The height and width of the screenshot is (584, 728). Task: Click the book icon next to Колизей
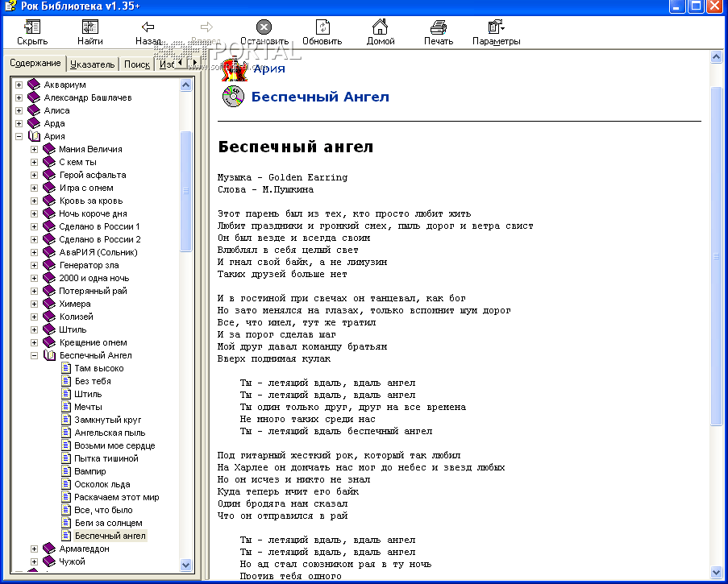pyautogui.click(x=48, y=317)
